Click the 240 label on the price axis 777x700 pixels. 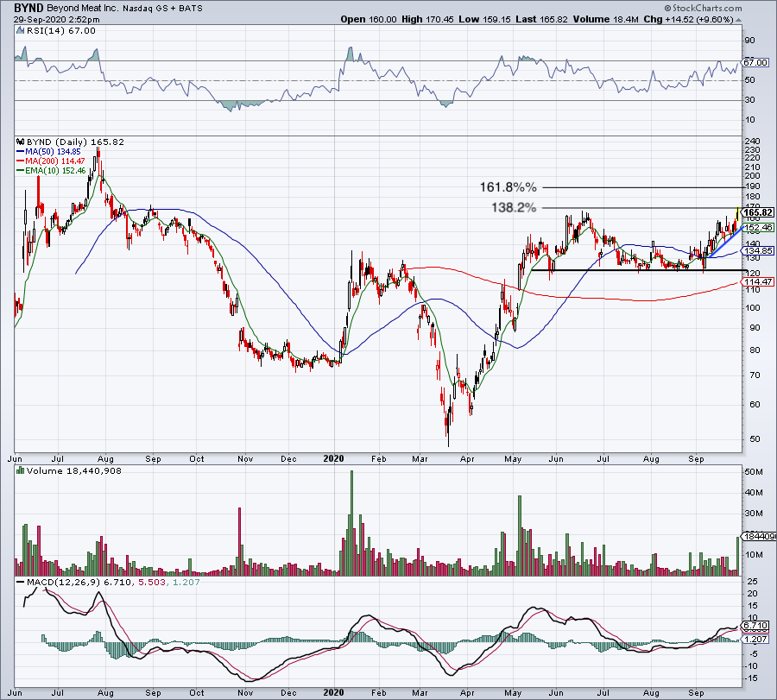click(752, 142)
